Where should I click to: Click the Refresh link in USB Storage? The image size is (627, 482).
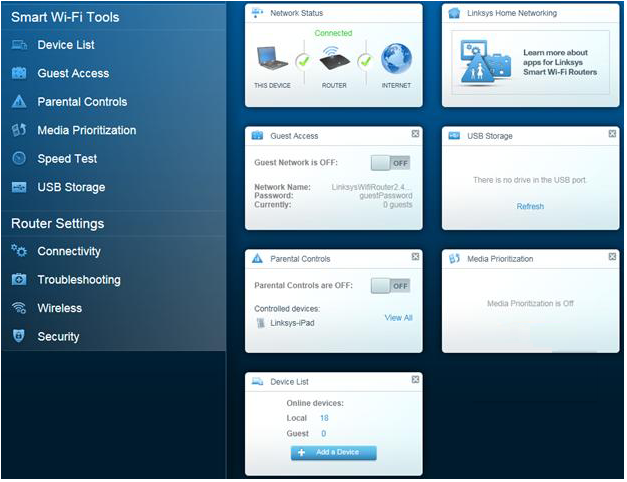click(x=530, y=206)
